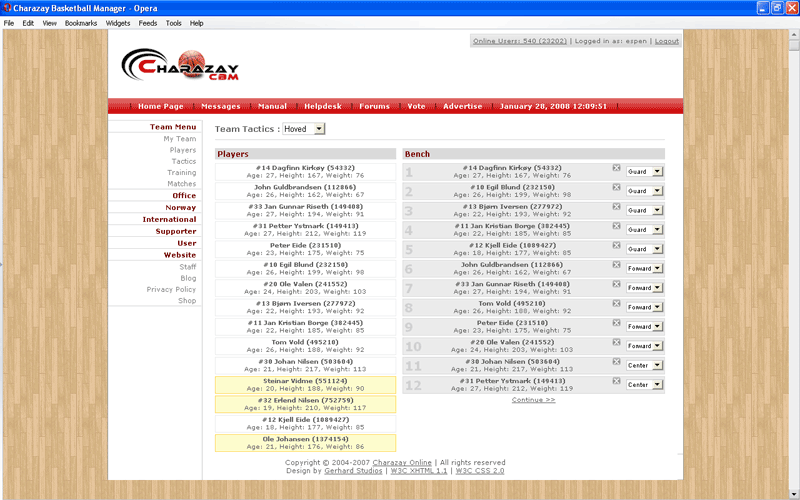
Task: Remove Ole Valen from bench slot 10
Action: click(616, 343)
